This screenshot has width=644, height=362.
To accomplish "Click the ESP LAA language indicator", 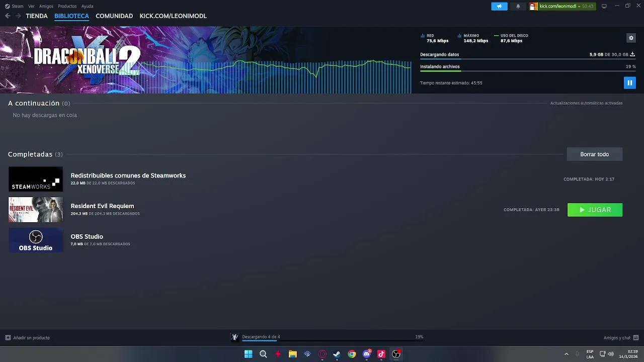I will pos(590,354).
